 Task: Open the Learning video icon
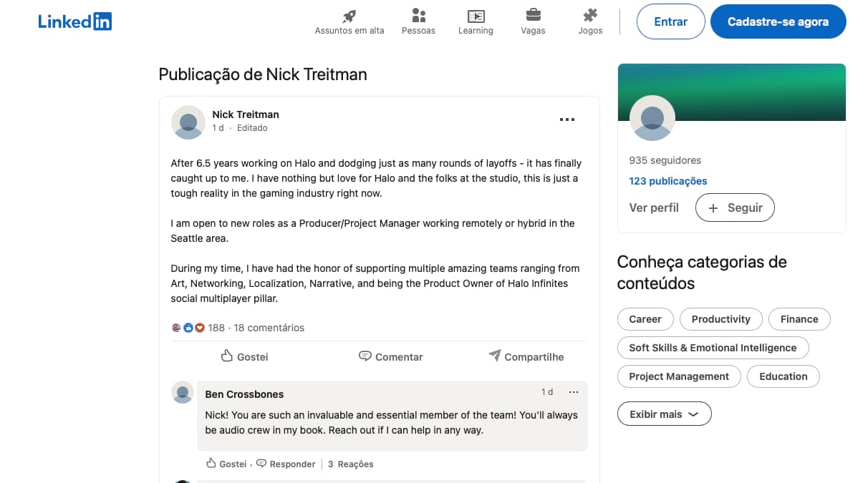[476, 16]
